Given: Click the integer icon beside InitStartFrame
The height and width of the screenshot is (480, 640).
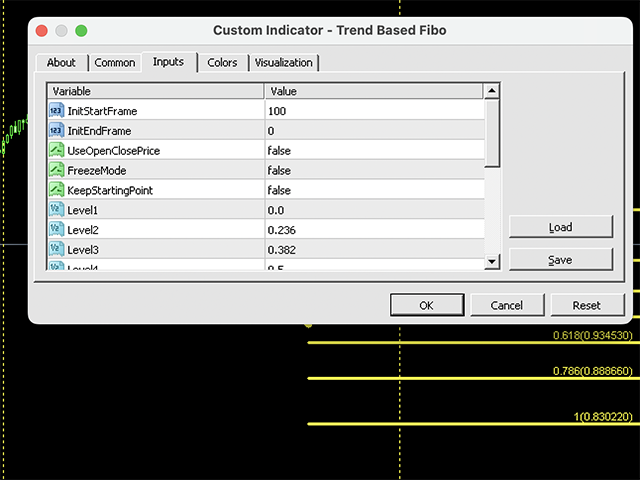Looking at the screenshot, I should (x=57, y=111).
